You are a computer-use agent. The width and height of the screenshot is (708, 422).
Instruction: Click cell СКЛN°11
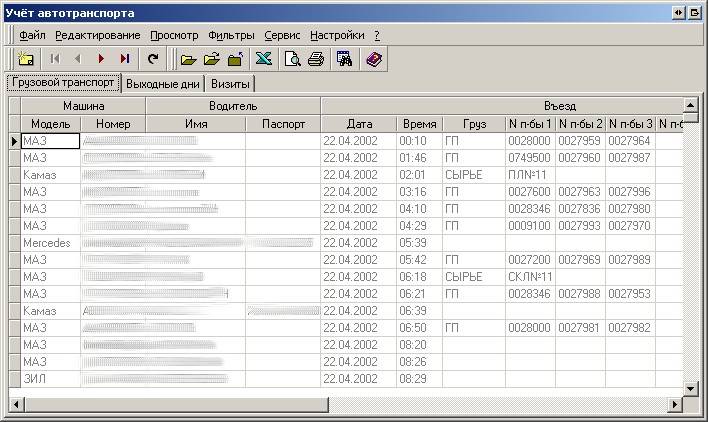[x=531, y=277]
